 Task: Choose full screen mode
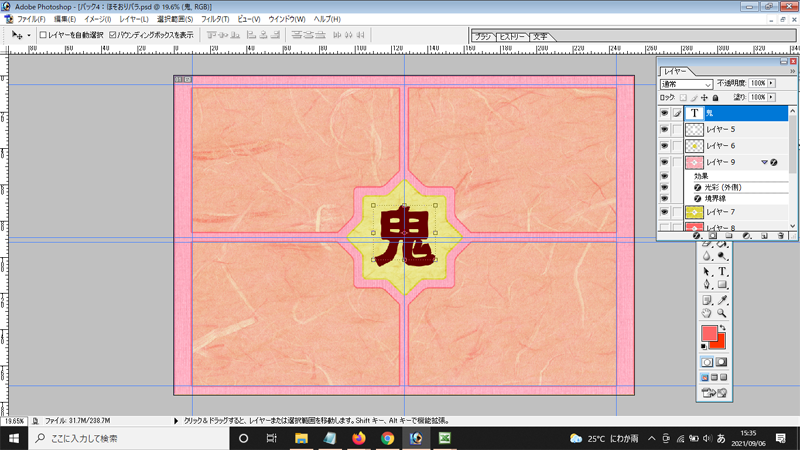point(723,378)
